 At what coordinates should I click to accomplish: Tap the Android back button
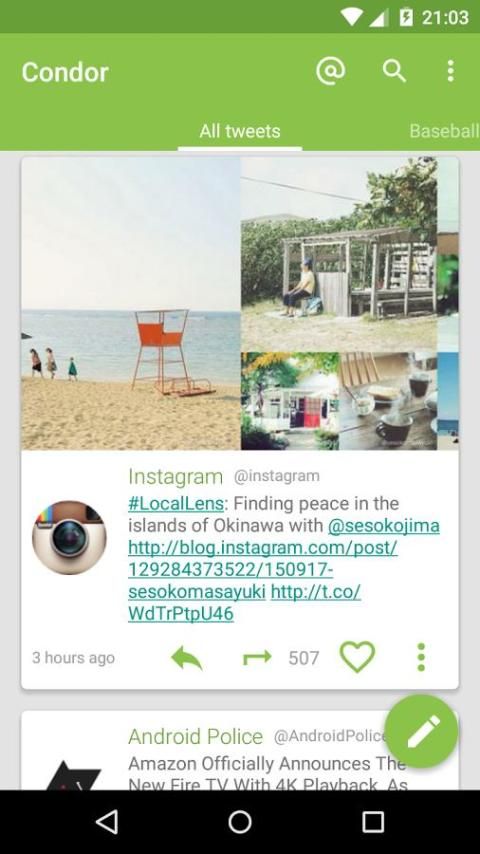(x=107, y=821)
